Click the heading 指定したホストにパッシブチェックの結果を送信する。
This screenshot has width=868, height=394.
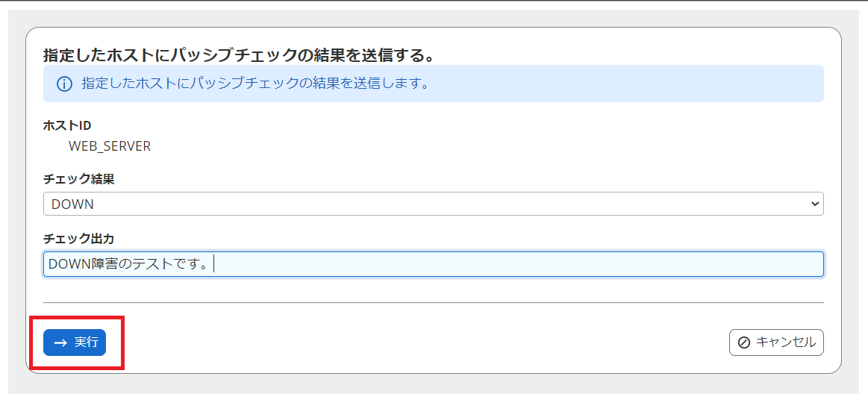pyautogui.click(x=239, y=55)
